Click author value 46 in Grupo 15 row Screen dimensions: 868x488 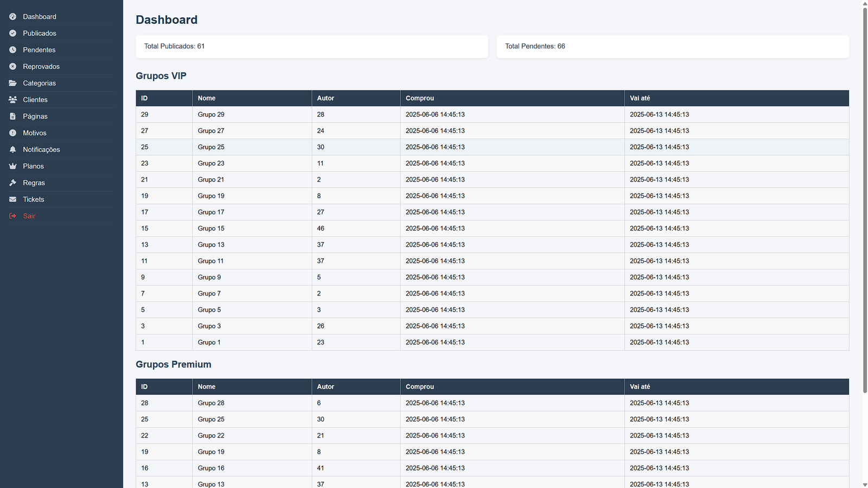click(321, 228)
